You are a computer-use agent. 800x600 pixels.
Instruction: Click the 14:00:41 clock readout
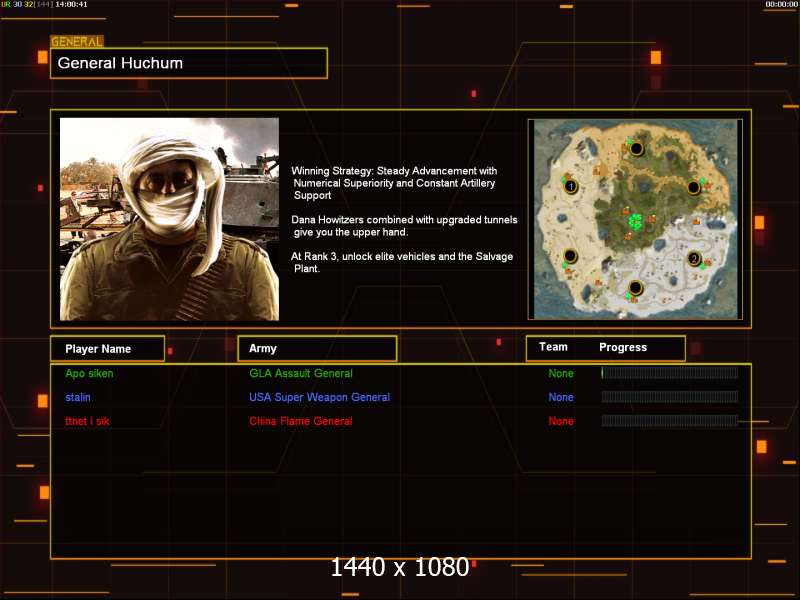(x=71, y=4)
